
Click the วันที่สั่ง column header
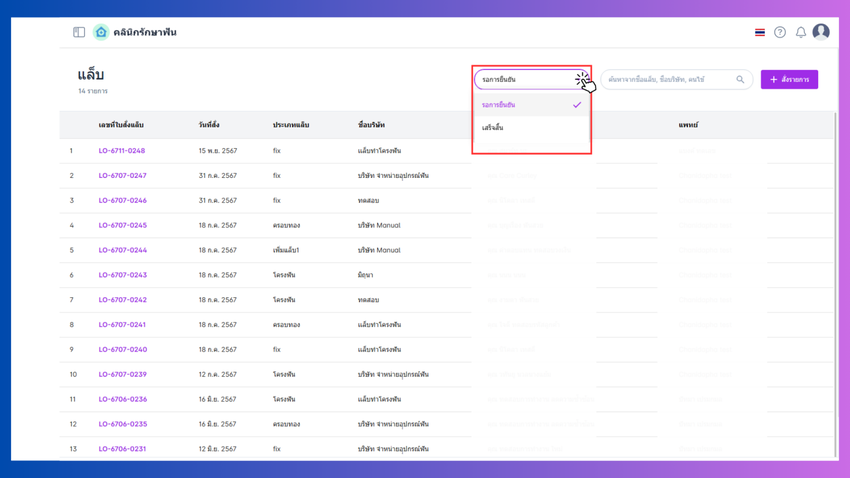(x=209, y=125)
